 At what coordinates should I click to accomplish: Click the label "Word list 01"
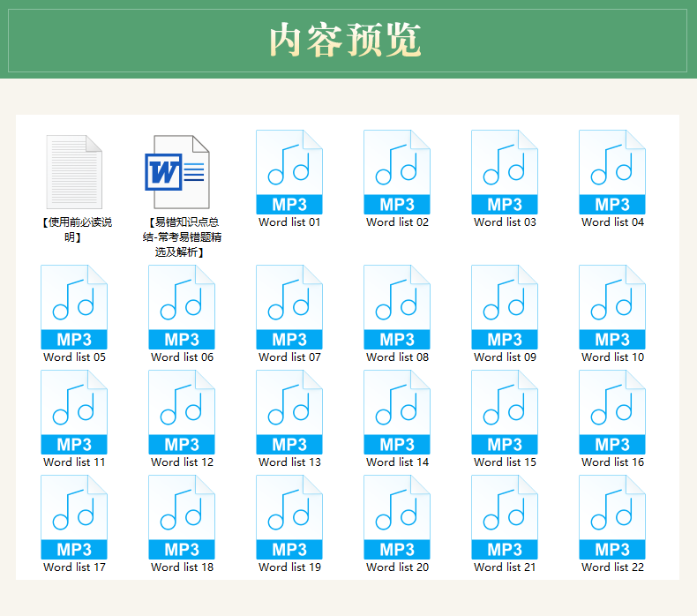point(289,222)
